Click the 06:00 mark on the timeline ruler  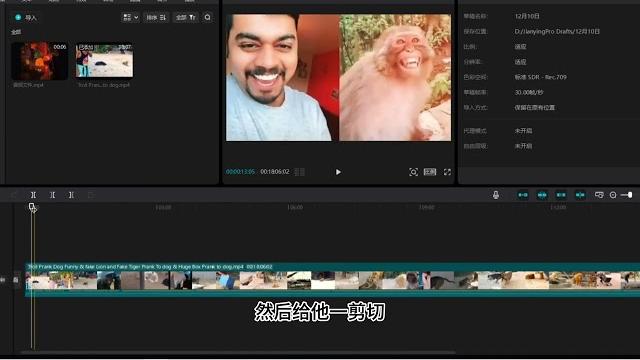click(x=295, y=207)
